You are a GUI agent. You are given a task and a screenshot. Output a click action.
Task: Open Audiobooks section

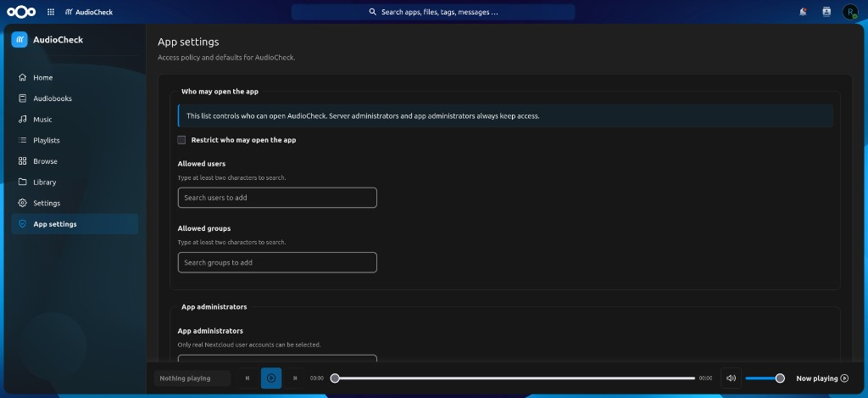tap(75, 98)
